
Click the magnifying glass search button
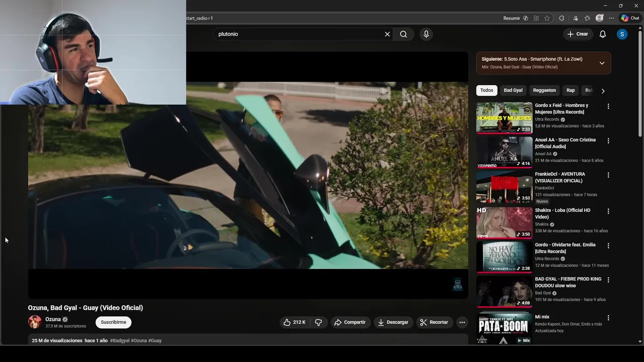[x=404, y=34]
